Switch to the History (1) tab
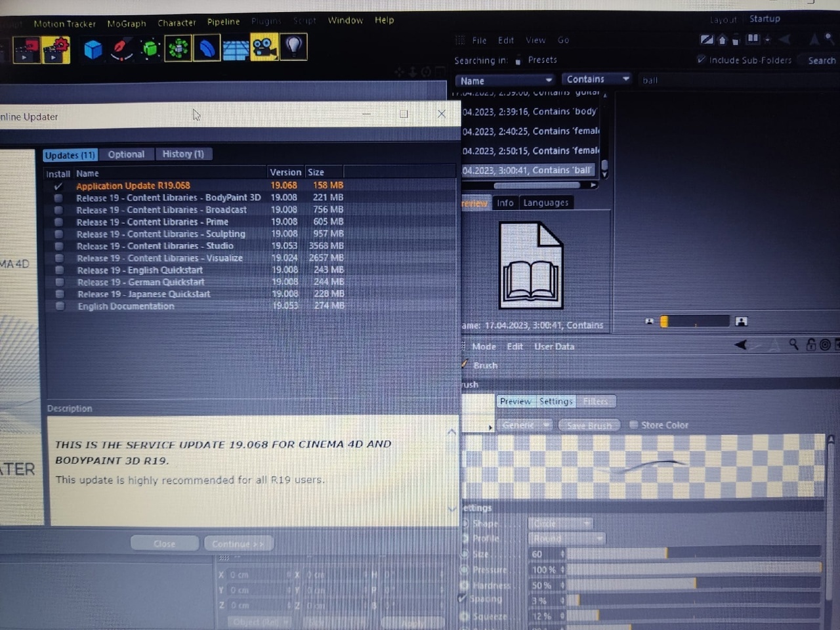The image size is (840, 630). point(183,154)
